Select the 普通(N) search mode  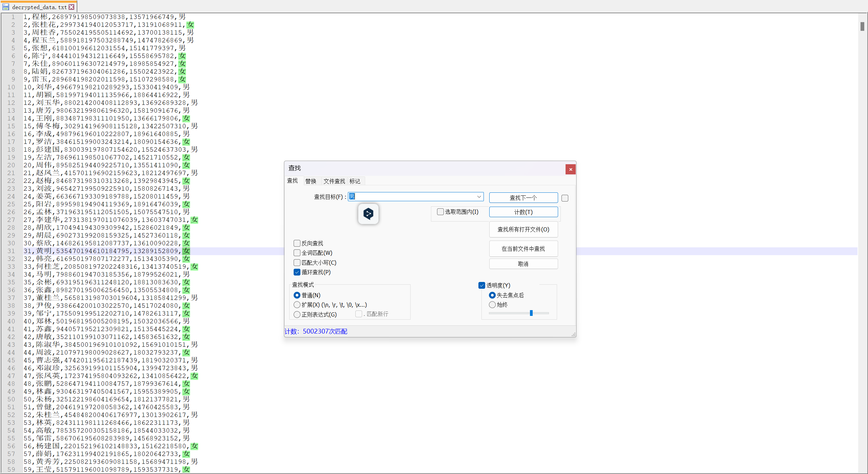297,295
